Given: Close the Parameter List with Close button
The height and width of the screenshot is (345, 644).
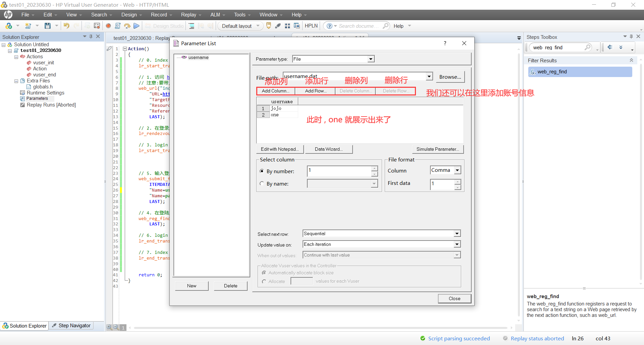Looking at the screenshot, I should tap(454, 298).
